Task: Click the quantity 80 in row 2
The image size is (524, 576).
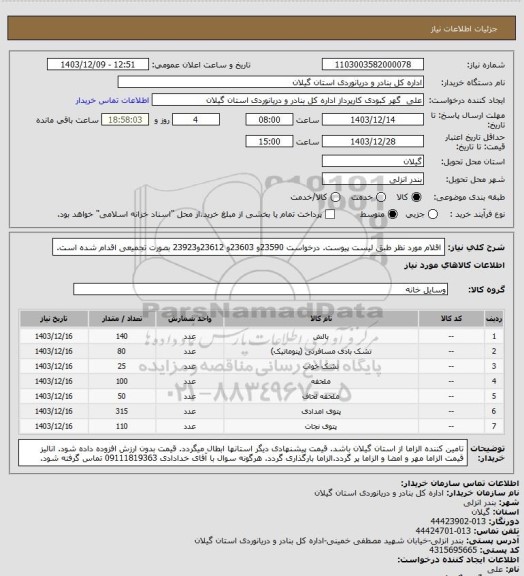Action: [x=122, y=351]
